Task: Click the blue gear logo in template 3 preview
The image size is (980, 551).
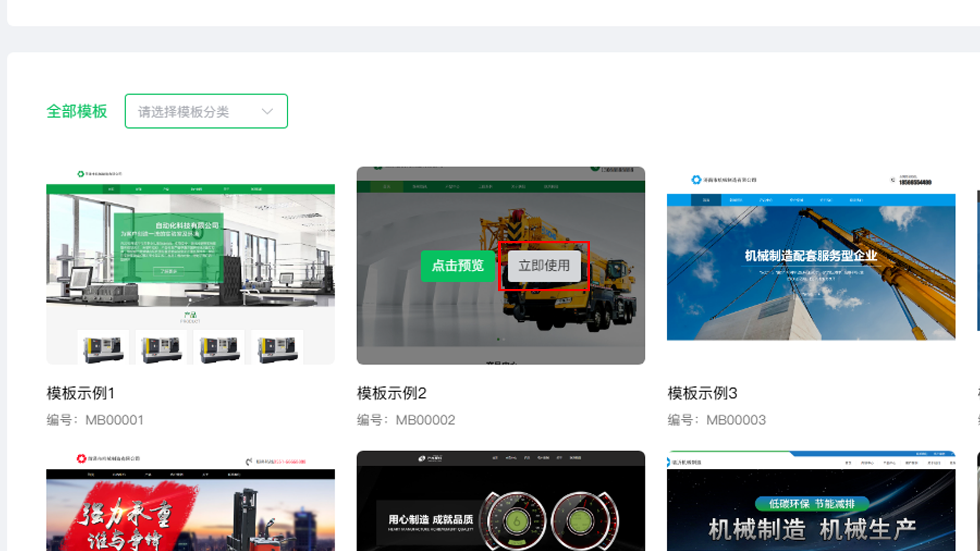Action: [x=696, y=180]
